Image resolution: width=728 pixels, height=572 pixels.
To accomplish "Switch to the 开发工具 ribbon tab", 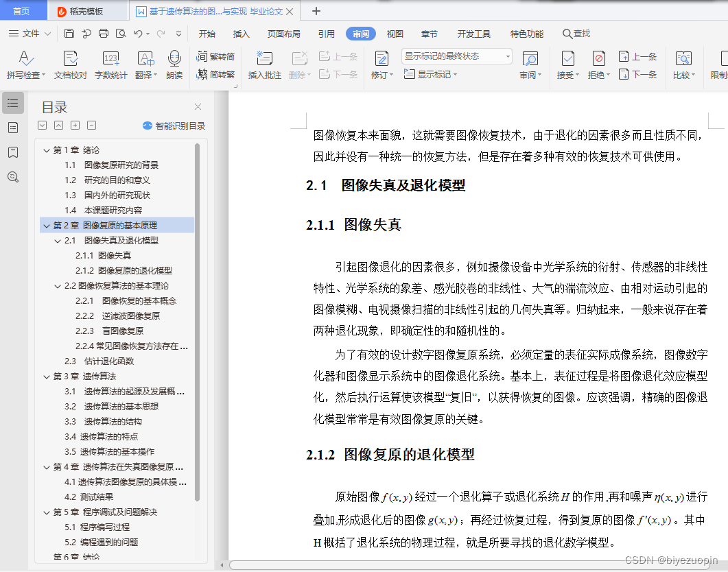I will 474,34.
